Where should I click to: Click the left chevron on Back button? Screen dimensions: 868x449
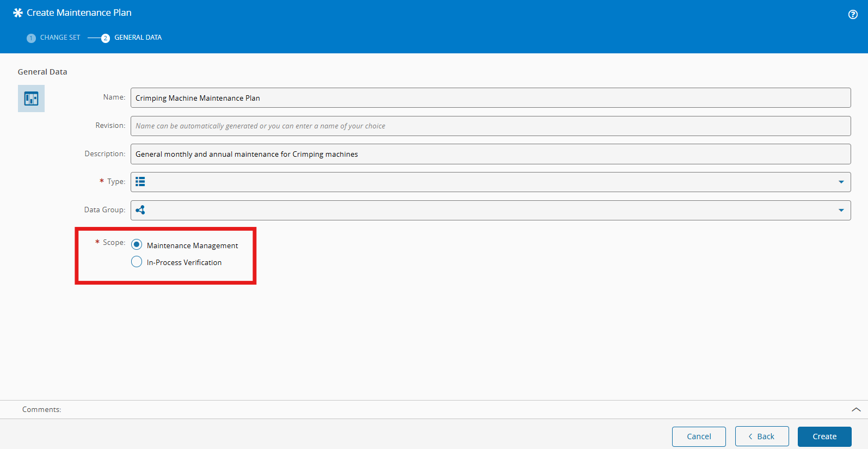point(750,436)
